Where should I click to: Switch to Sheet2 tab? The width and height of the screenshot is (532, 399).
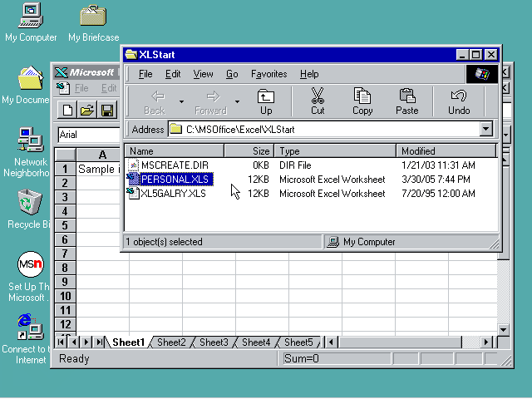point(171,342)
